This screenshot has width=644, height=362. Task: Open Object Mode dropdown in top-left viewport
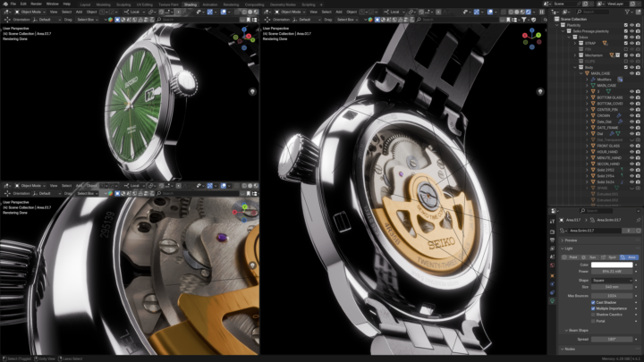[30, 12]
